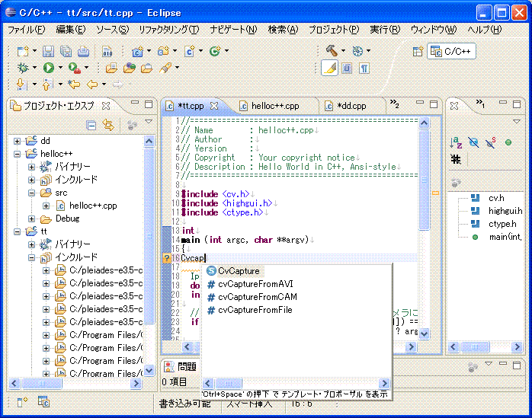Select main(int, entry in outline
This screenshot has height=418, width=532.
(505, 237)
